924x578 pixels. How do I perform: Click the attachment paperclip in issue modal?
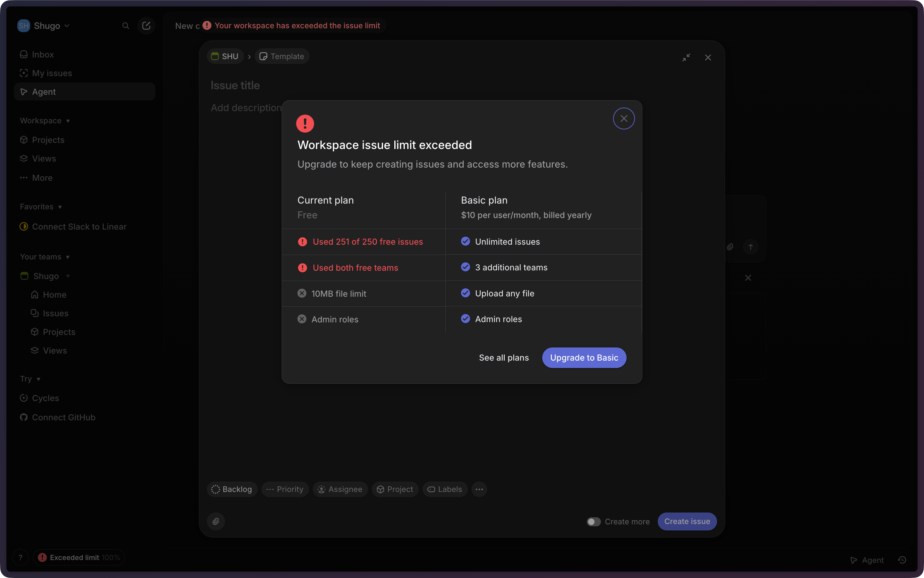coord(216,521)
